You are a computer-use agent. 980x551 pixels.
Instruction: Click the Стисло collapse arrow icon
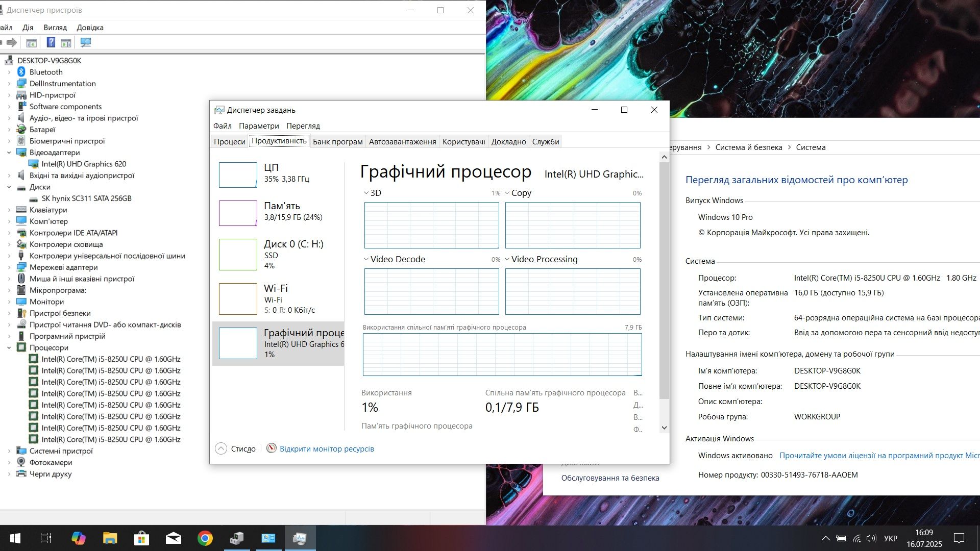pos(221,448)
